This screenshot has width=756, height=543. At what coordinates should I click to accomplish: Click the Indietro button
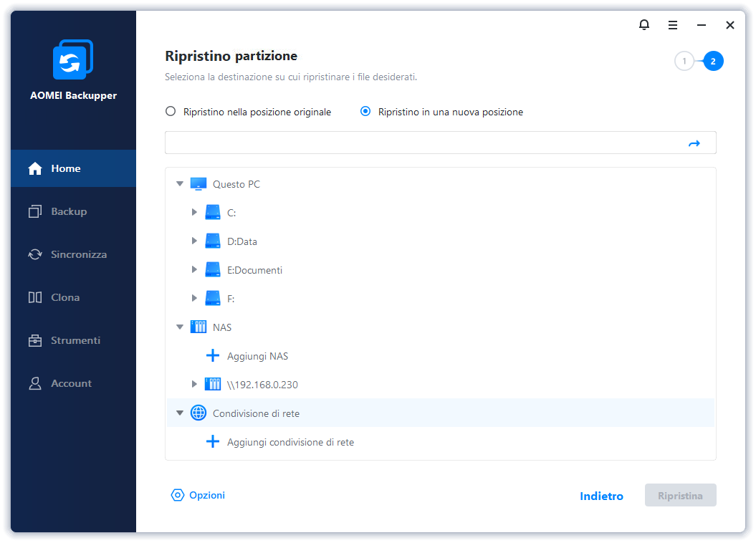pyautogui.click(x=601, y=496)
